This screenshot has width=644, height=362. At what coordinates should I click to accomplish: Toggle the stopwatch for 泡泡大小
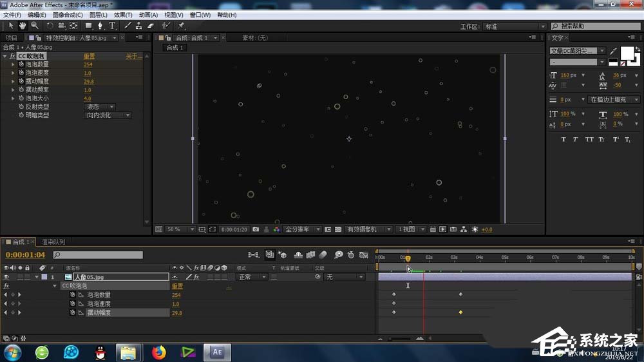(21, 99)
